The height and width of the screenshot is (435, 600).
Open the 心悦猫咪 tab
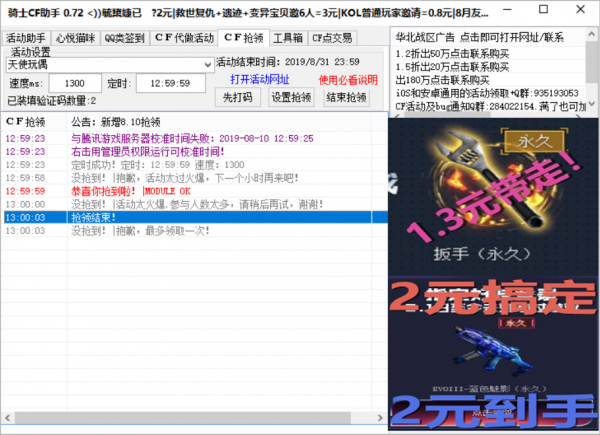coord(75,38)
